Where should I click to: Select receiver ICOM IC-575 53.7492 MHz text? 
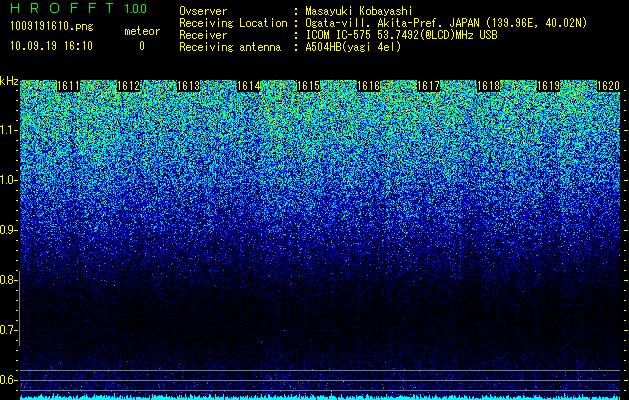tap(401, 35)
